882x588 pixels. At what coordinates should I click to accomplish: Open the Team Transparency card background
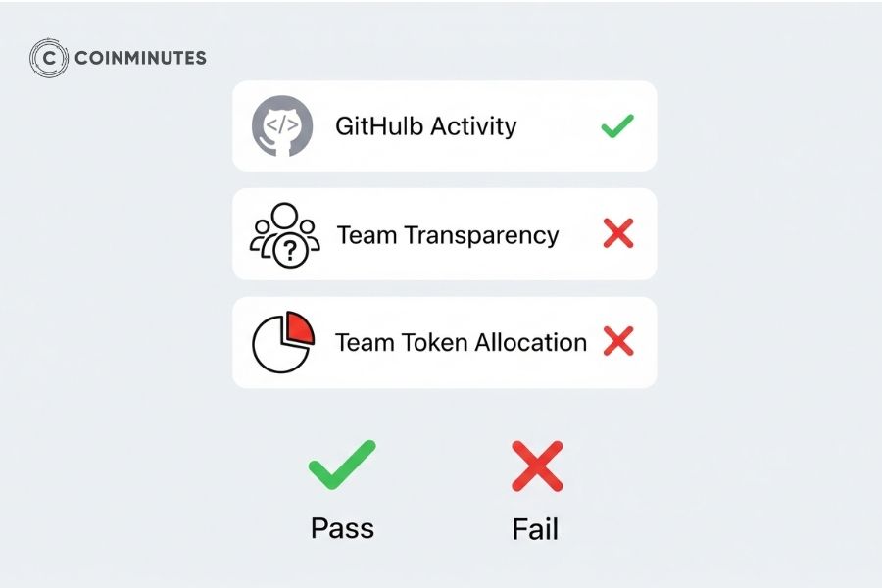(x=444, y=234)
